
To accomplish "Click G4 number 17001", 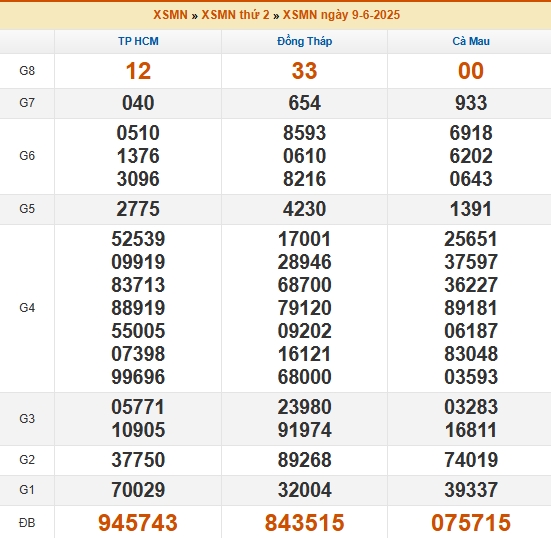I will pyautogui.click(x=304, y=239).
